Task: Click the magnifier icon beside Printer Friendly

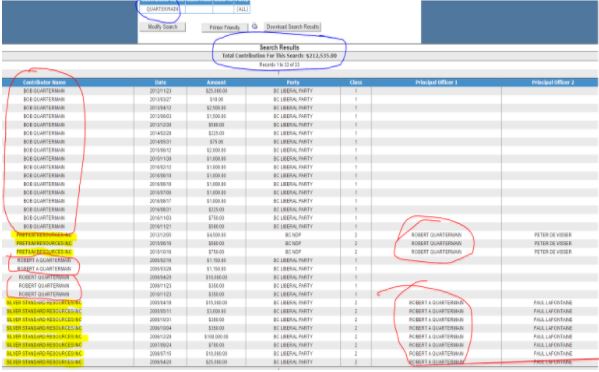Action: point(255,26)
